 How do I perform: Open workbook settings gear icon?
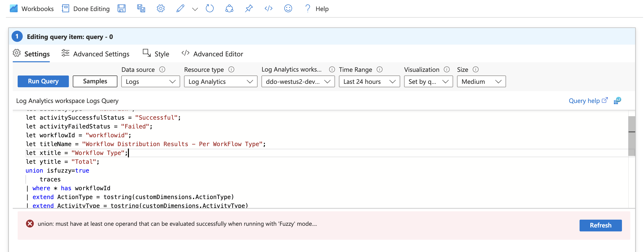[161, 9]
